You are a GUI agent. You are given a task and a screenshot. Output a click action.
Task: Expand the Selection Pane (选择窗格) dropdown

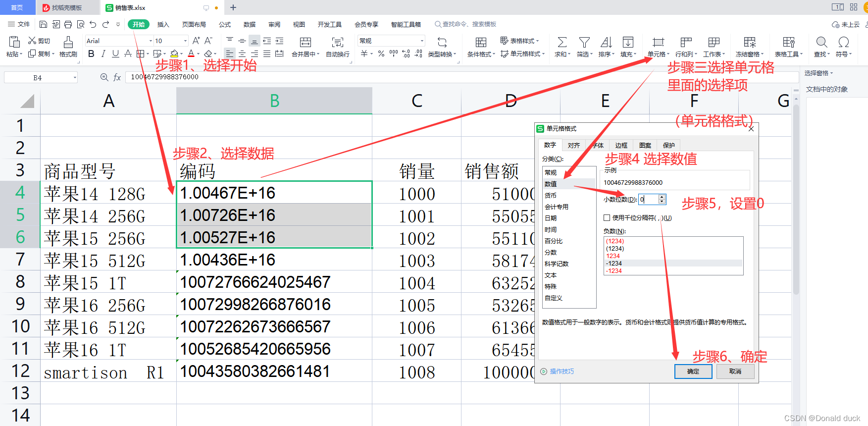coord(832,73)
